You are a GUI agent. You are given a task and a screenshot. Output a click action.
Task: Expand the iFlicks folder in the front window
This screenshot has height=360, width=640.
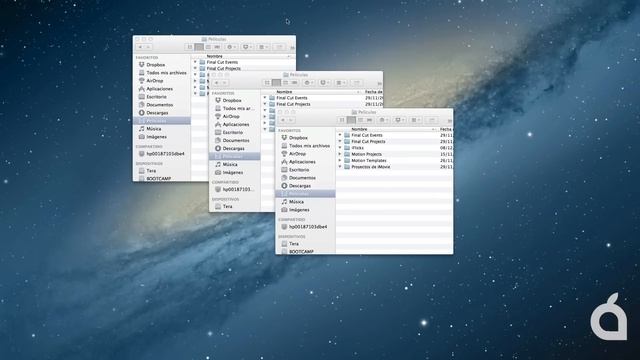340,148
